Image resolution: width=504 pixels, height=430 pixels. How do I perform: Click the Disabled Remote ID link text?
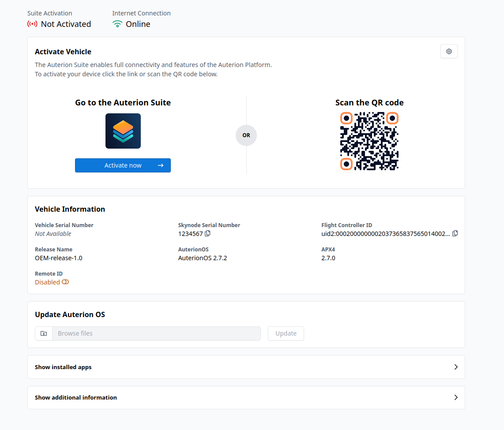(47, 282)
